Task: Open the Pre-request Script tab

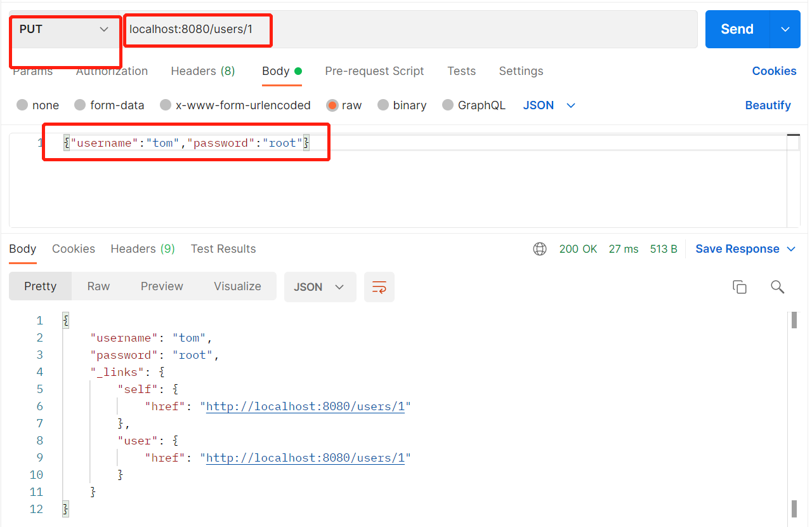Action: pos(374,71)
